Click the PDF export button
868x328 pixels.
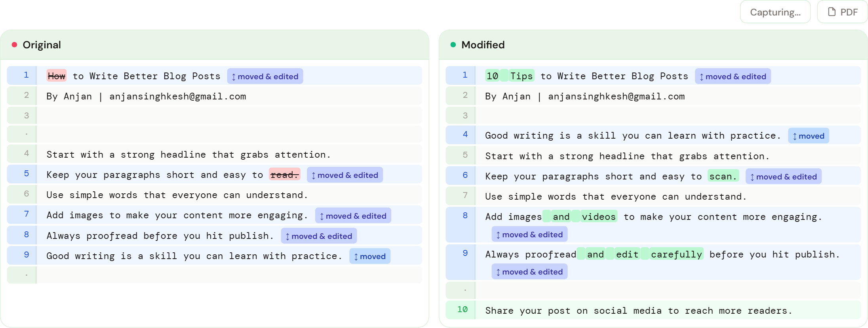click(x=842, y=12)
